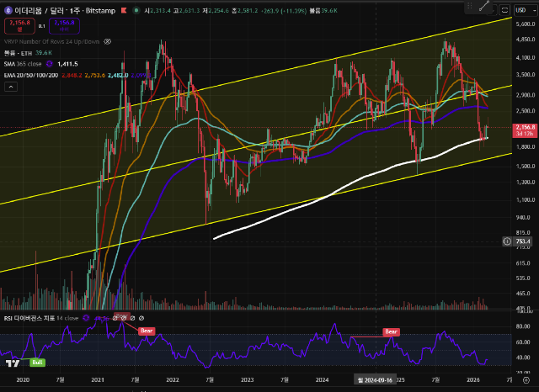The width and height of the screenshot is (539, 392).
Task: Click the 753.4 price label on axis
Action: pyautogui.click(x=524, y=241)
